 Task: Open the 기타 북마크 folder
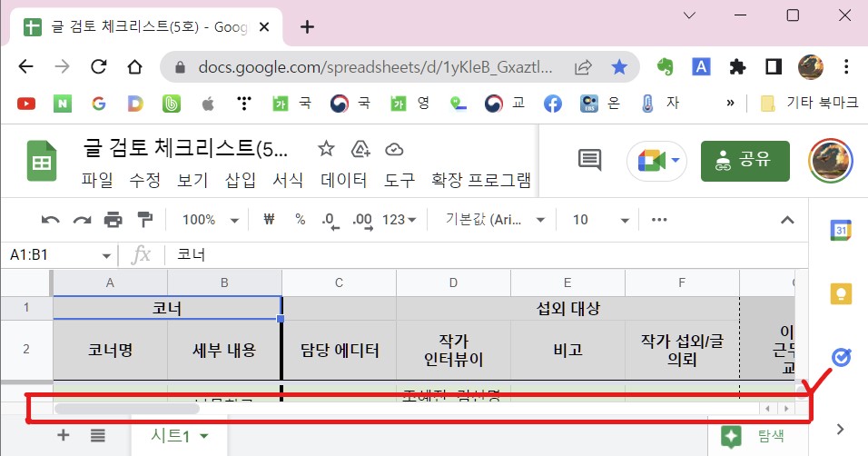[809, 103]
